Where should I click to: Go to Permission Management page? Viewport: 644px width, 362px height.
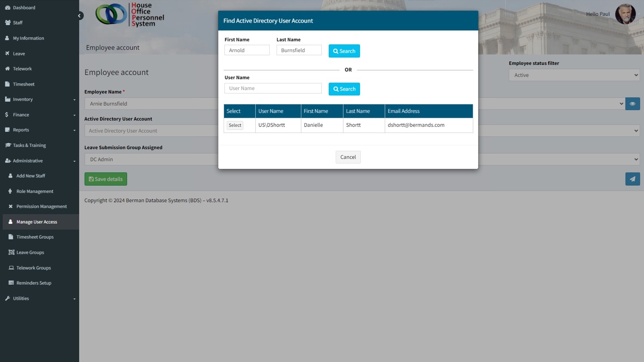[41, 206]
